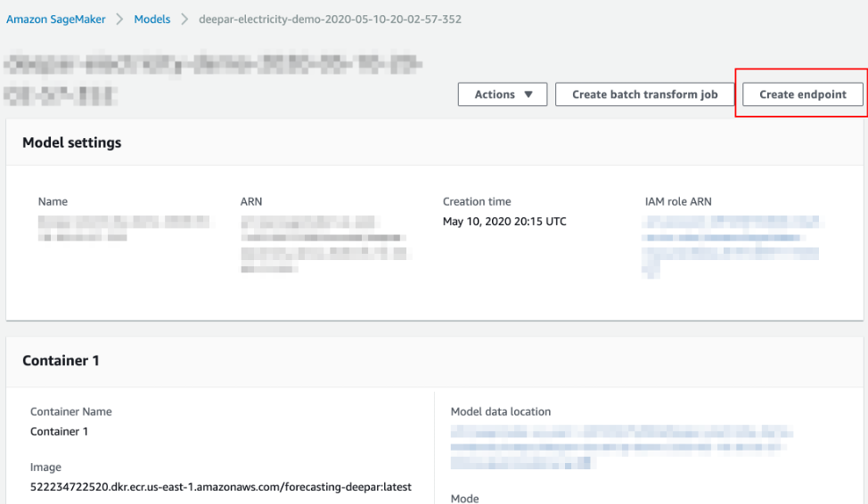
Task: Click Create batch transform job button
Action: click(x=645, y=94)
